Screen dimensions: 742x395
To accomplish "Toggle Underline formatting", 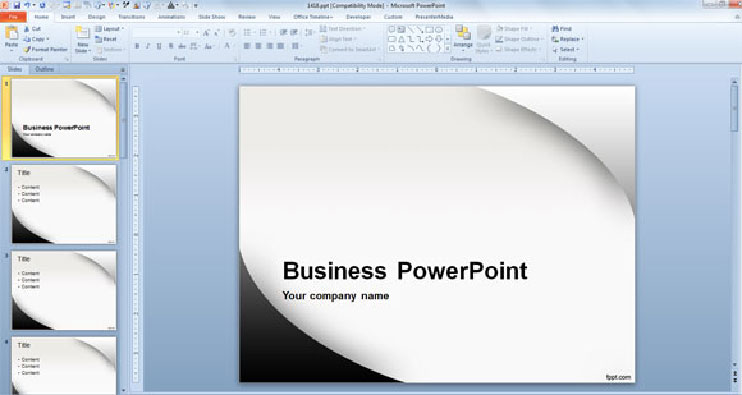I will click(x=159, y=46).
